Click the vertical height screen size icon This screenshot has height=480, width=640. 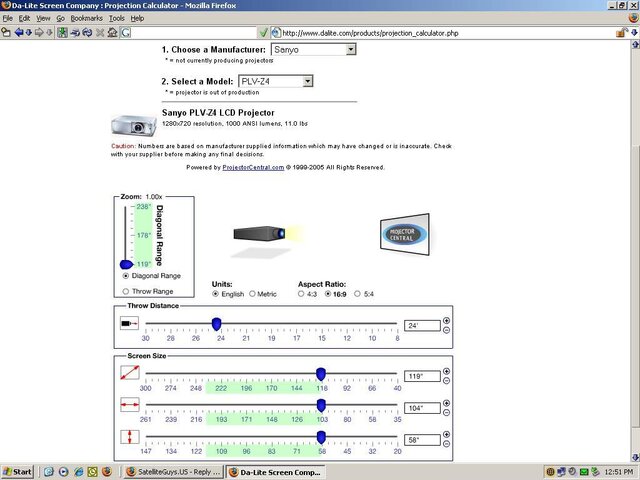tap(130, 437)
